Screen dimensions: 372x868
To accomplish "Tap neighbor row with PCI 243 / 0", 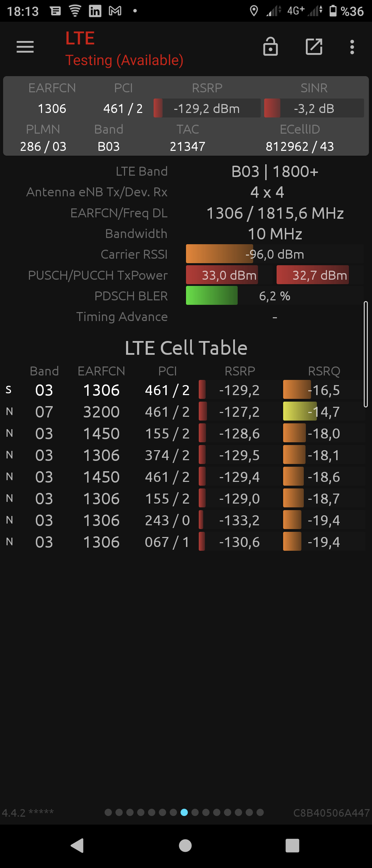I will [185, 520].
